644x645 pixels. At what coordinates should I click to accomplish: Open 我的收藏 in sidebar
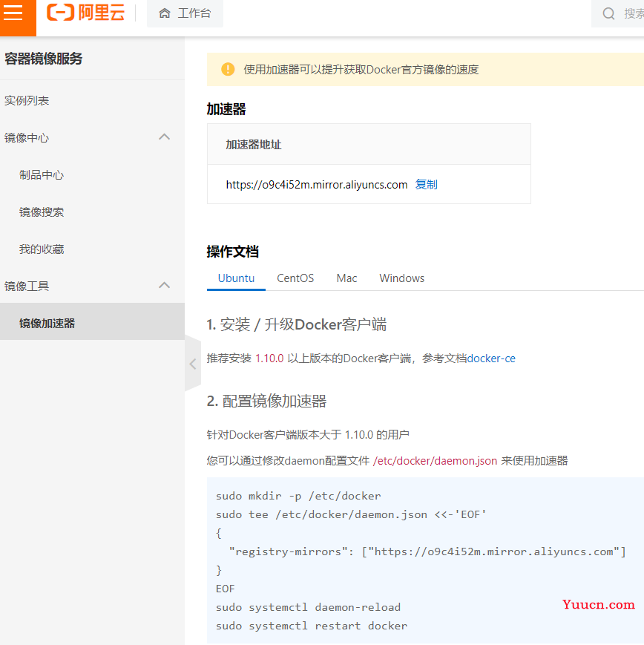tap(42, 249)
